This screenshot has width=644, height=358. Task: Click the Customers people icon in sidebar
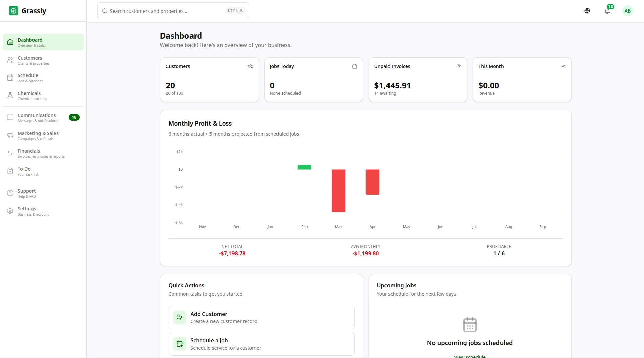pyautogui.click(x=10, y=60)
